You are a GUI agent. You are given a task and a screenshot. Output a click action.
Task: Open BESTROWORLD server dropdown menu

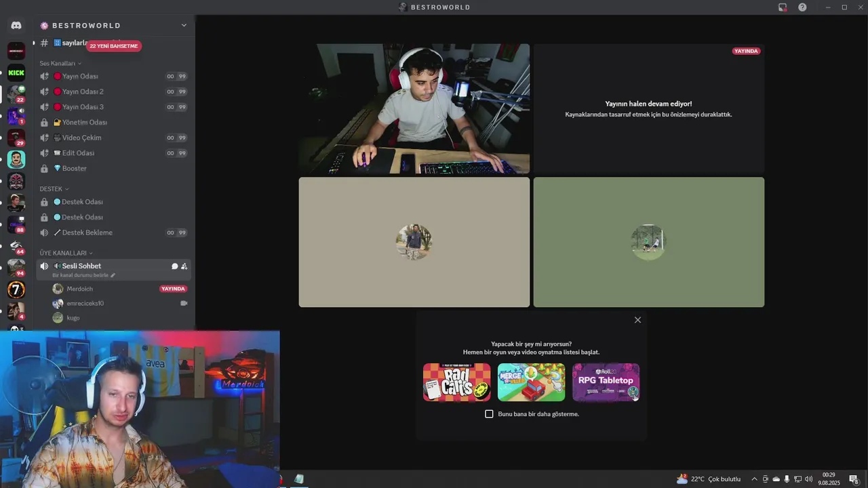pos(184,25)
